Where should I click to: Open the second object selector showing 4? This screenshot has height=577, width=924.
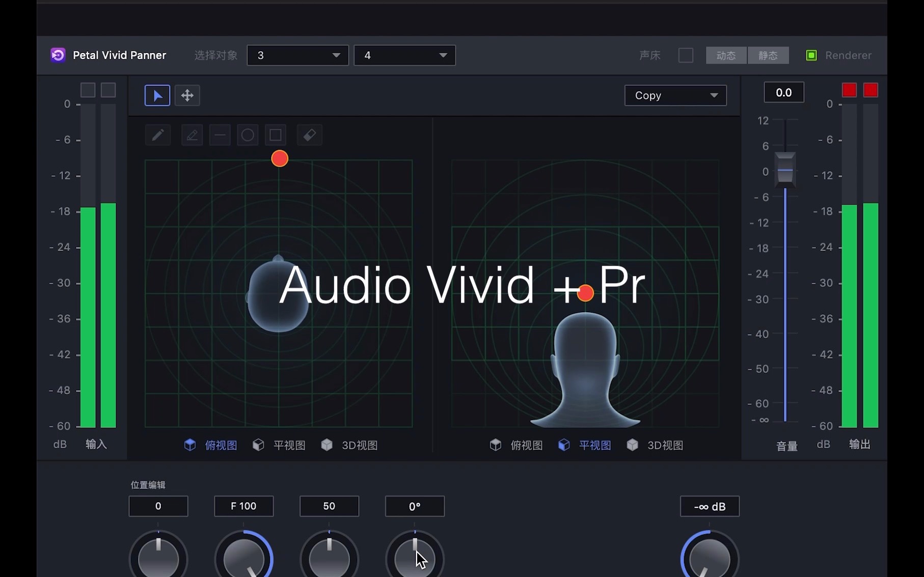point(404,55)
